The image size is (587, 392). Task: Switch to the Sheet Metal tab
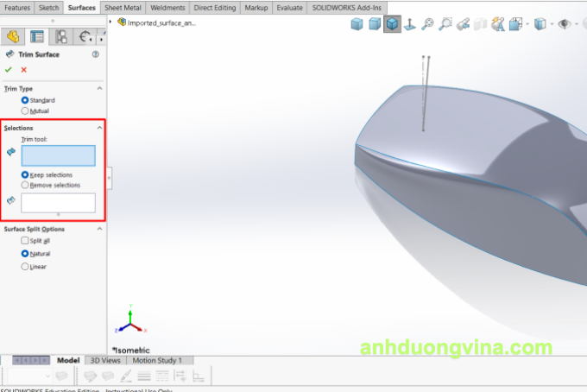point(123,7)
